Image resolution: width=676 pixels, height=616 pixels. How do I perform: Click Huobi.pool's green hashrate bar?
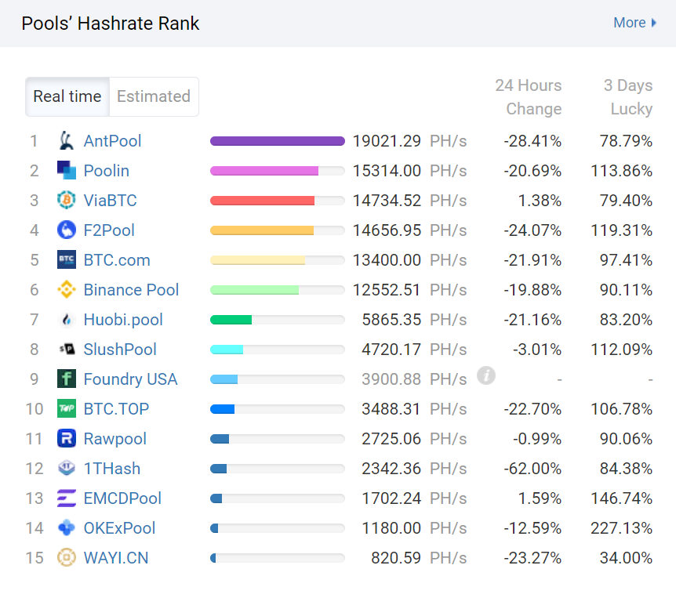tap(231, 320)
